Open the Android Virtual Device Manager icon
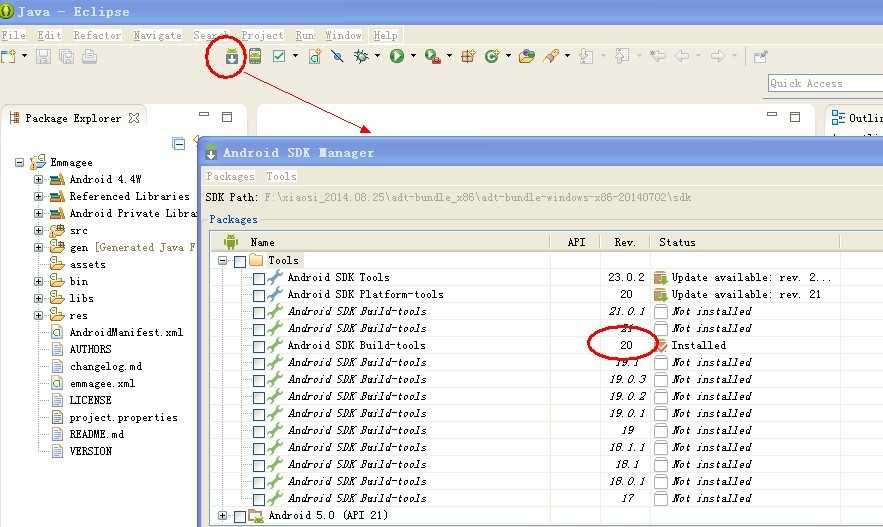This screenshot has height=527, width=883. coord(255,56)
